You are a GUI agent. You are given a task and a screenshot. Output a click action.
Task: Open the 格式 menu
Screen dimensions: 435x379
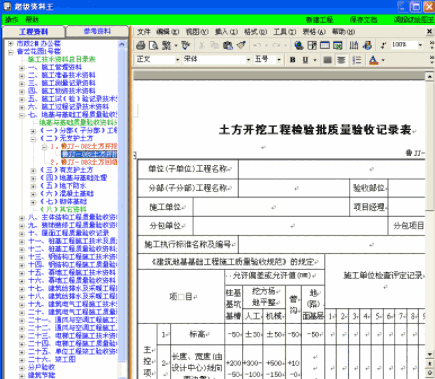pos(255,32)
